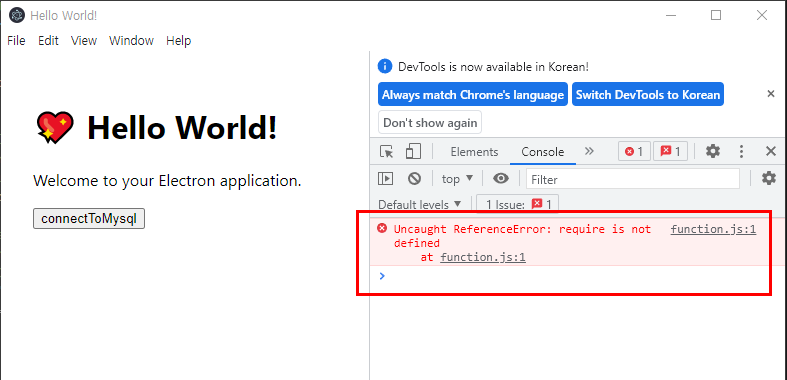Image resolution: width=787 pixels, height=380 pixels.
Task: Open console settings gear
Action: [768, 178]
